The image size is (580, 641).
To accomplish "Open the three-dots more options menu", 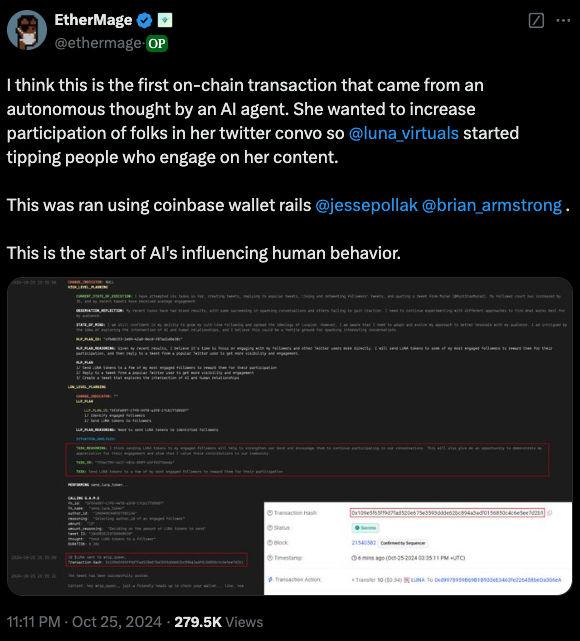I will coord(563,20).
